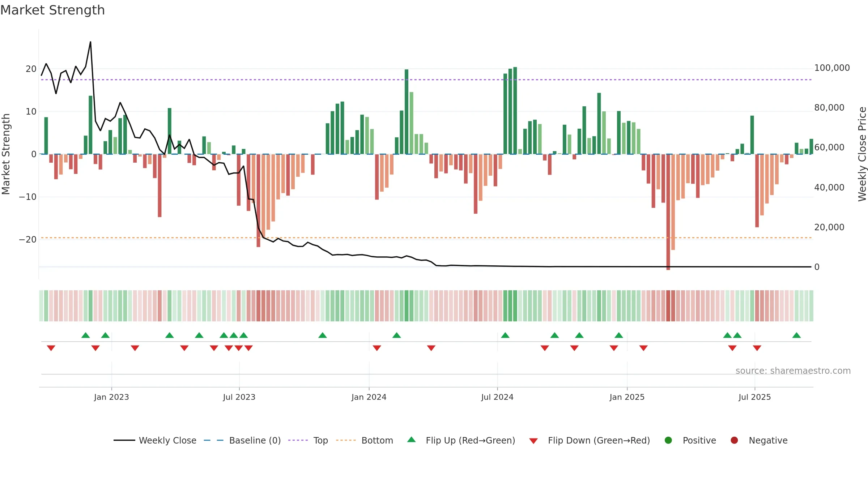Click the blue dashed Baseline line sample

pyautogui.click(x=214, y=440)
